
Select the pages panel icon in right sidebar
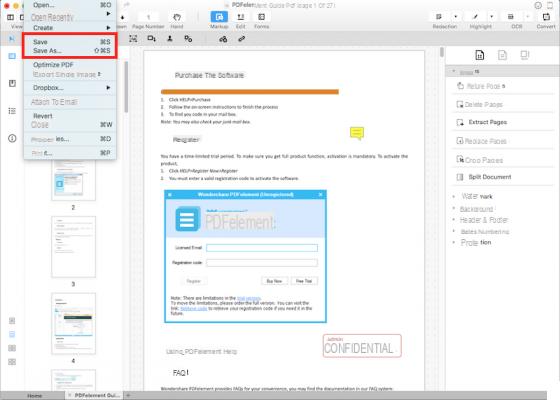(x=480, y=55)
